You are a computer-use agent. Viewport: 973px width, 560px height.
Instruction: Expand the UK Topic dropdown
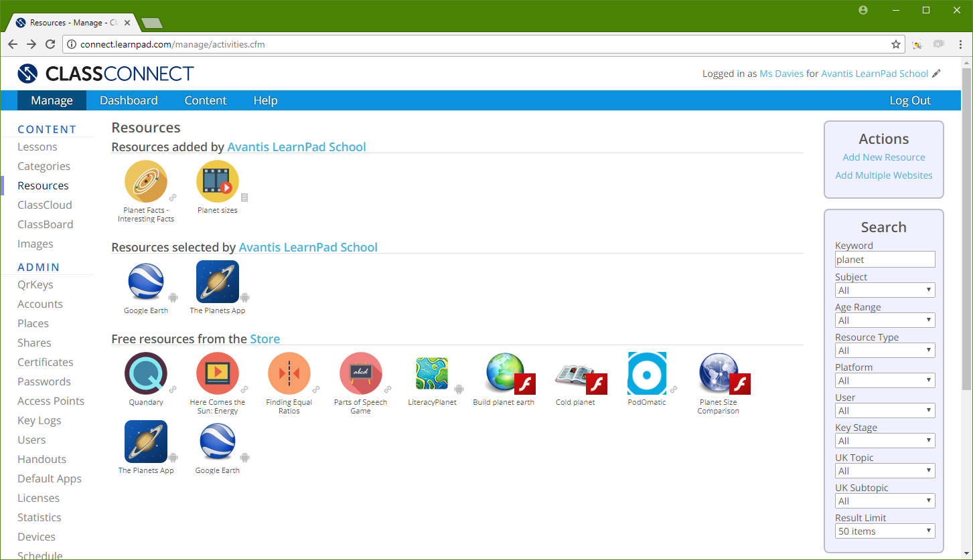[x=885, y=471]
